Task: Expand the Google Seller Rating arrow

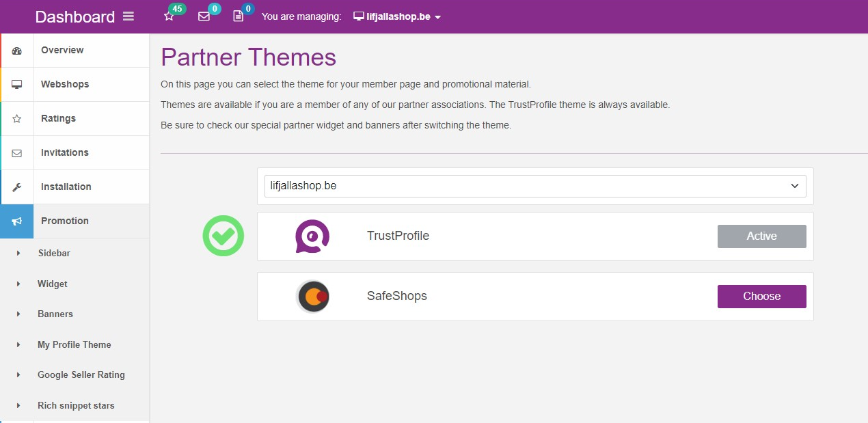Action: click(x=18, y=375)
